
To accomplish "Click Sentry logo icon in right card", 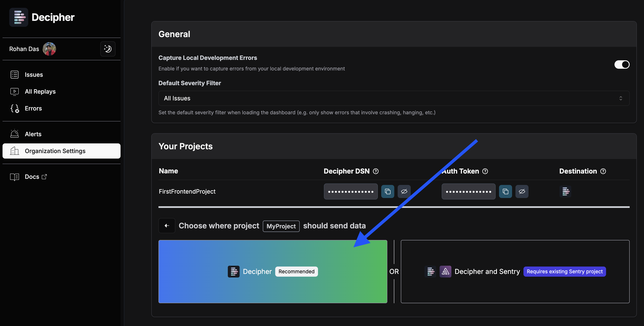I will 445,271.
